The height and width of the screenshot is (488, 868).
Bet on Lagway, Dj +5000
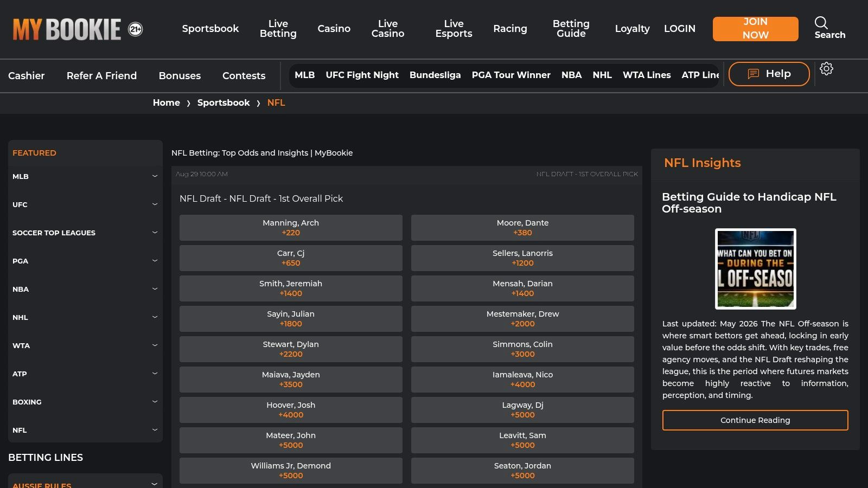(522, 410)
